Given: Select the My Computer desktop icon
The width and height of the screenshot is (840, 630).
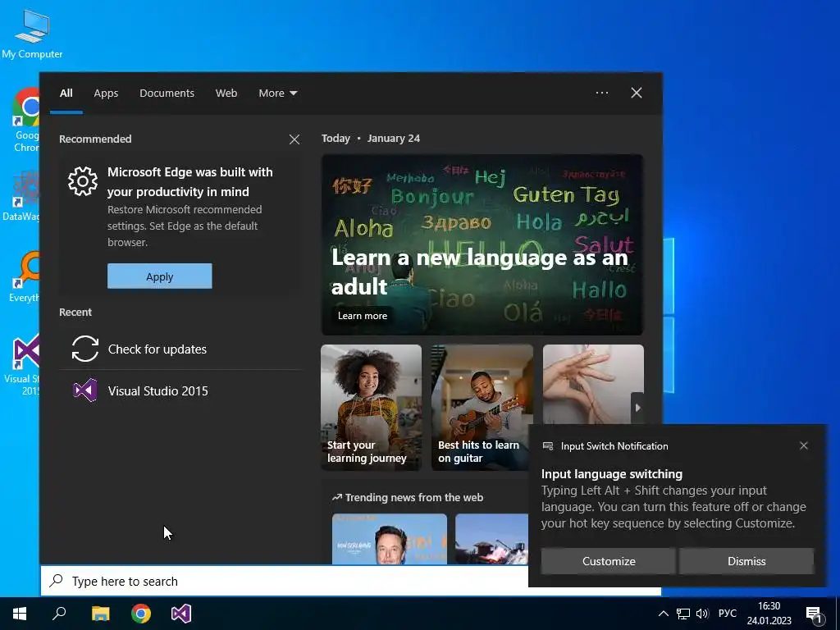Looking at the screenshot, I should (x=32, y=34).
